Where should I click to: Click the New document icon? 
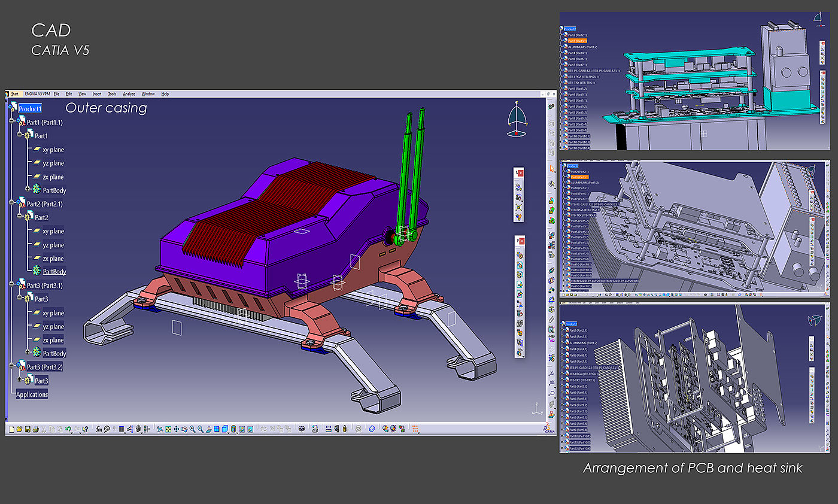pos(11,429)
